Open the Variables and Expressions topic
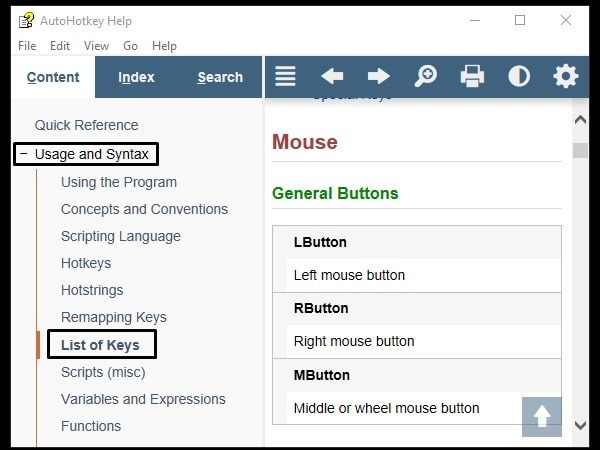600x450 pixels. click(143, 399)
